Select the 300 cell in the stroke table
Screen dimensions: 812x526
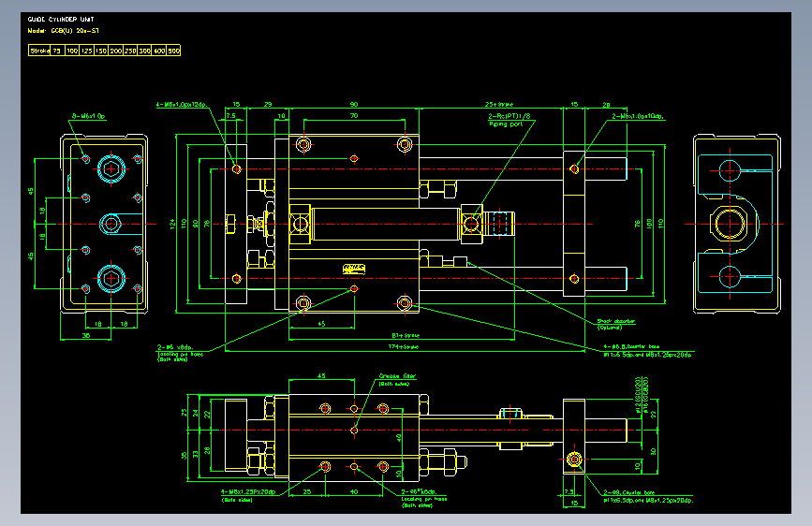[x=144, y=51]
